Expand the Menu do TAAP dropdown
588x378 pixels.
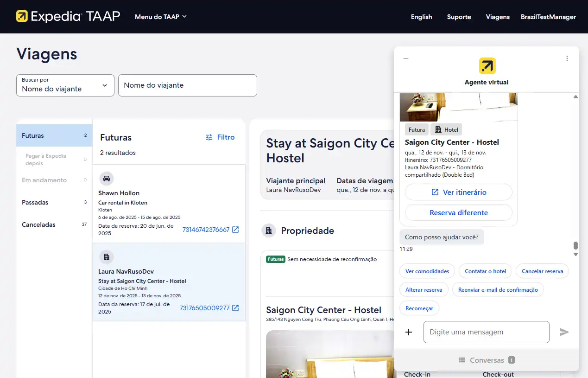click(161, 17)
